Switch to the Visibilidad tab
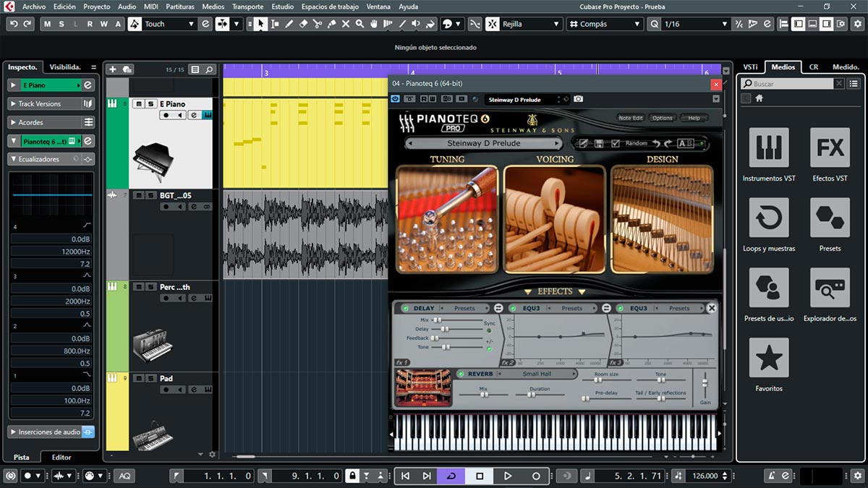The height and width of the screenshot is (488, 868). tap(65, 67)
